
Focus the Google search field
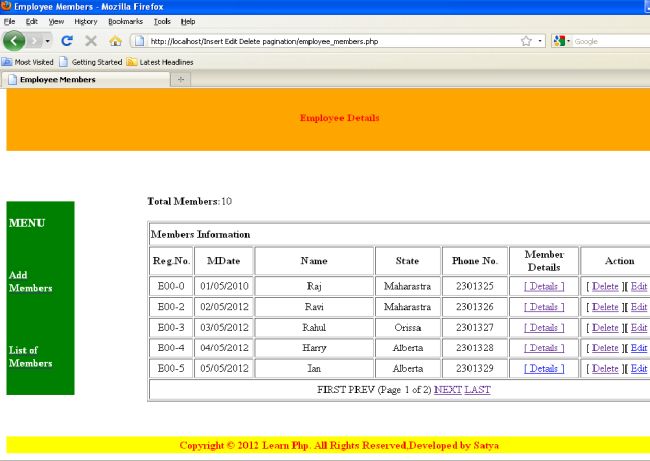[611, 41]
